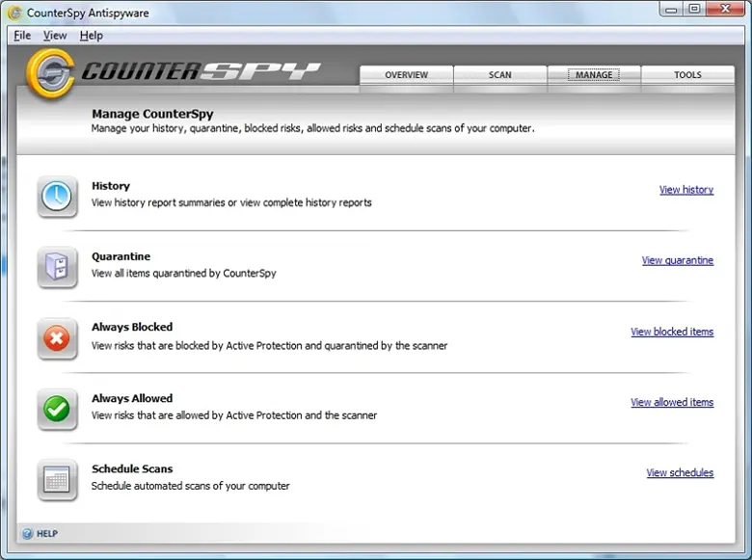Click the Always Blocked red X icon
Screen dimensions: 752x560
(x=57, y=338)
